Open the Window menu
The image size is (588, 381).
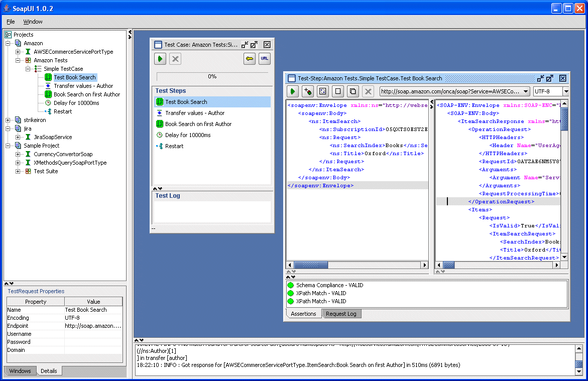(33, 22)
